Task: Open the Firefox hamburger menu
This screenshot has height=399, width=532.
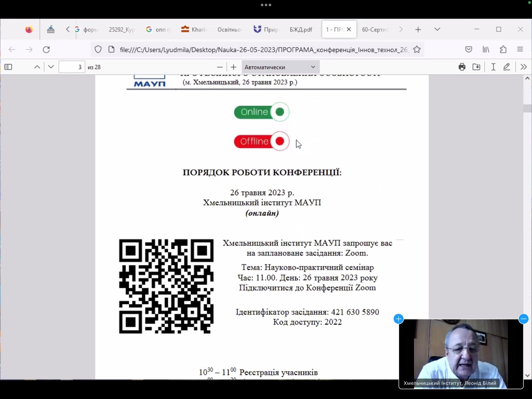Action: click(520, 50)
